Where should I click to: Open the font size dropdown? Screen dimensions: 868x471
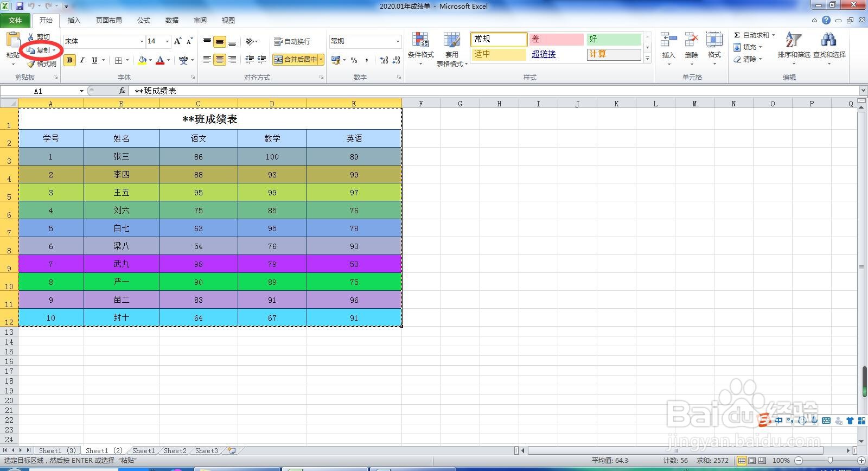click(167, 41)
